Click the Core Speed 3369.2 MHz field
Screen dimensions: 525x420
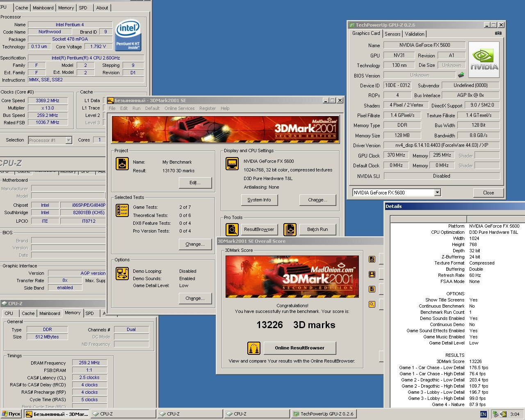click(x=48, y=100)
